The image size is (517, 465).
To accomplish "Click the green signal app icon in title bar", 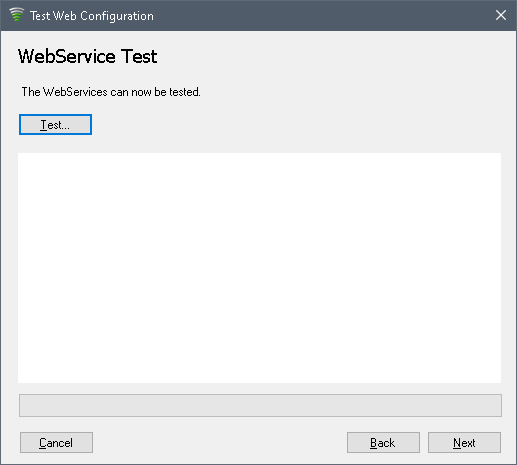I will coord(16,15).
